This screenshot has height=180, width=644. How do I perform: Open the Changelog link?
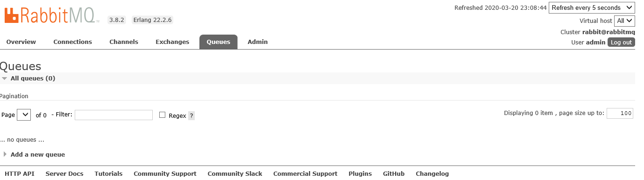click(x=432, y=173)
